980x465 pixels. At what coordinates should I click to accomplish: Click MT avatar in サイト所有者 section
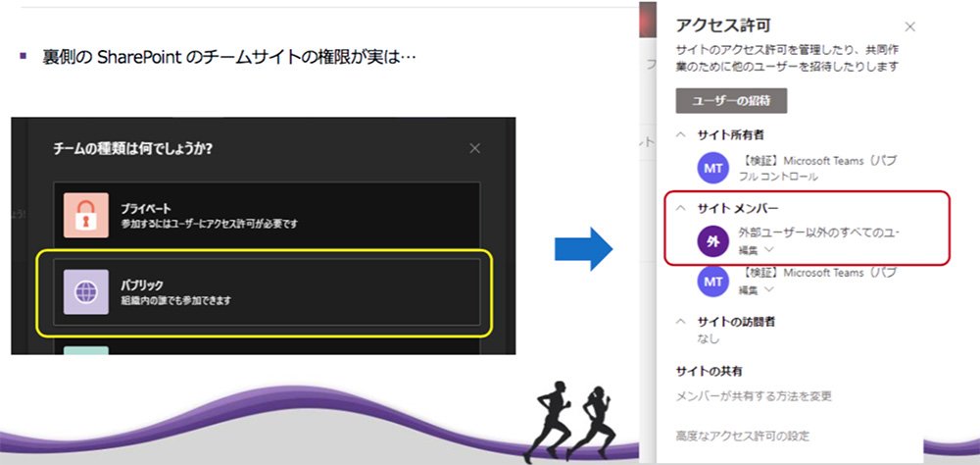tap(713, 168)
